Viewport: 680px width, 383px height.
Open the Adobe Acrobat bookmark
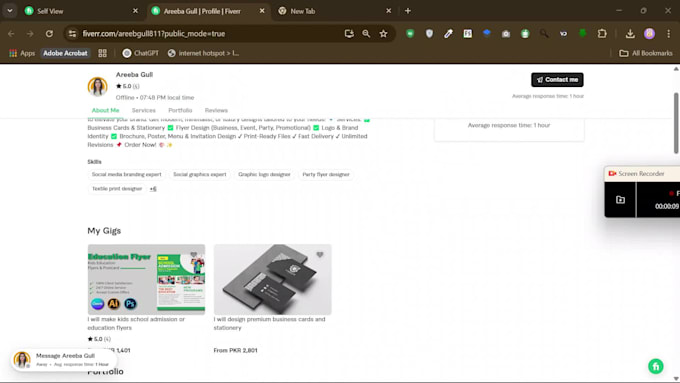click(x=65, y=53)
